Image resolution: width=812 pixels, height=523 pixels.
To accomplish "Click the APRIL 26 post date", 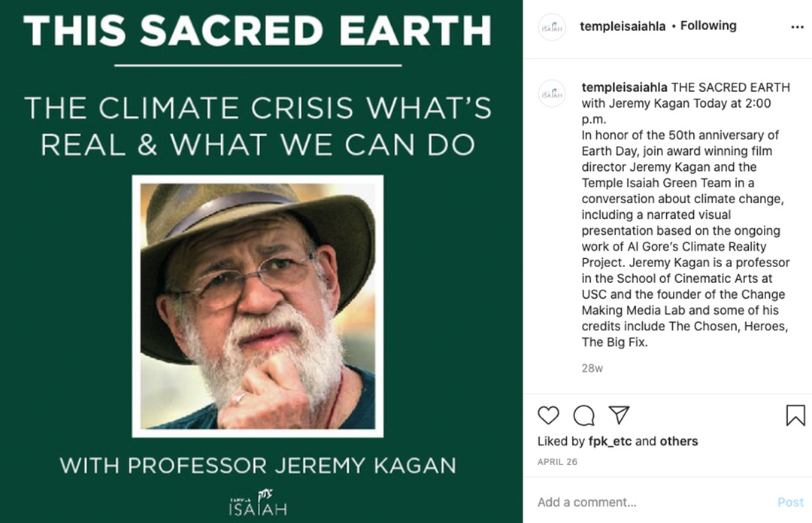I will (x=557, y=462).
